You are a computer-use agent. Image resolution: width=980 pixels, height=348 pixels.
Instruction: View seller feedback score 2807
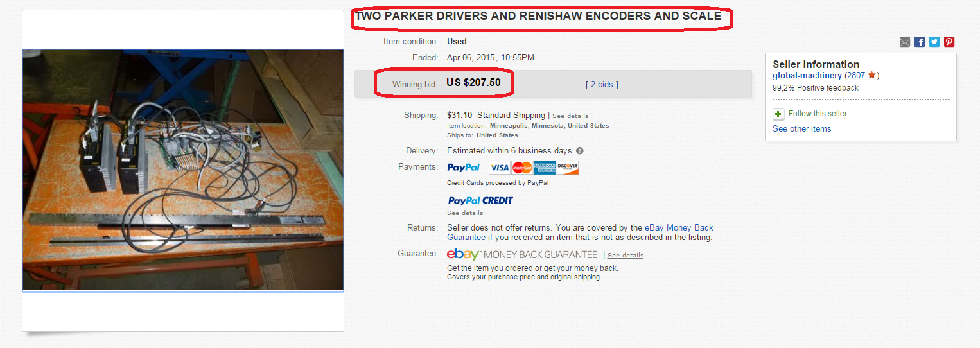(855, 76)
